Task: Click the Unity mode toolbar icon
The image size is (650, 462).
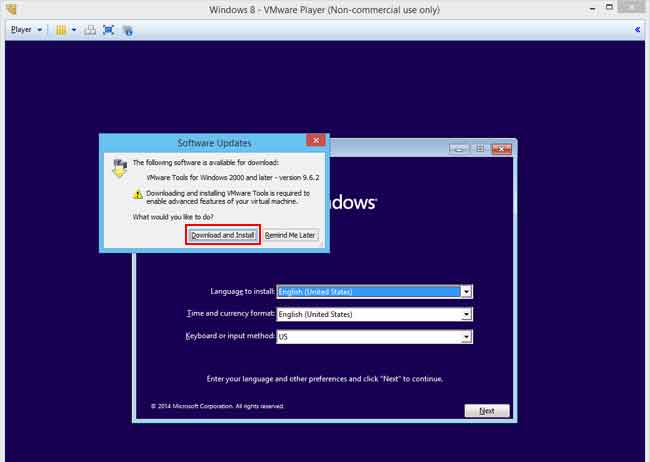Action: pyautogui.click(x=127, y=30)
